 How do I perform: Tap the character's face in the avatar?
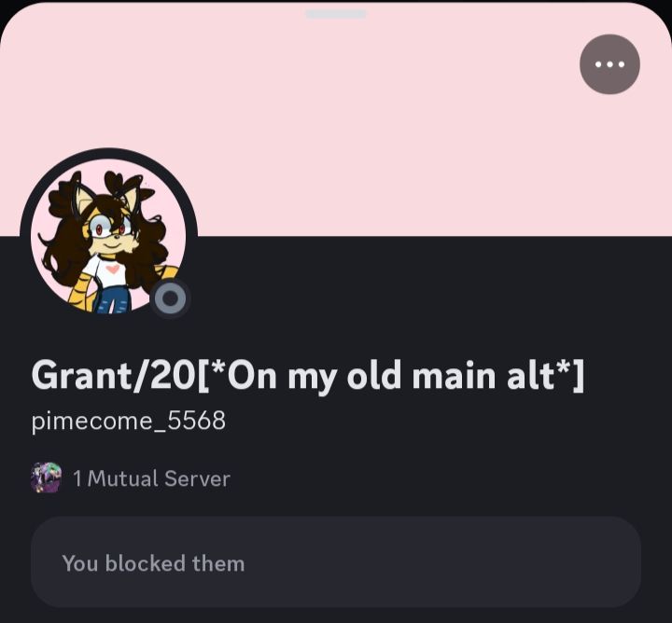point(112,233)
